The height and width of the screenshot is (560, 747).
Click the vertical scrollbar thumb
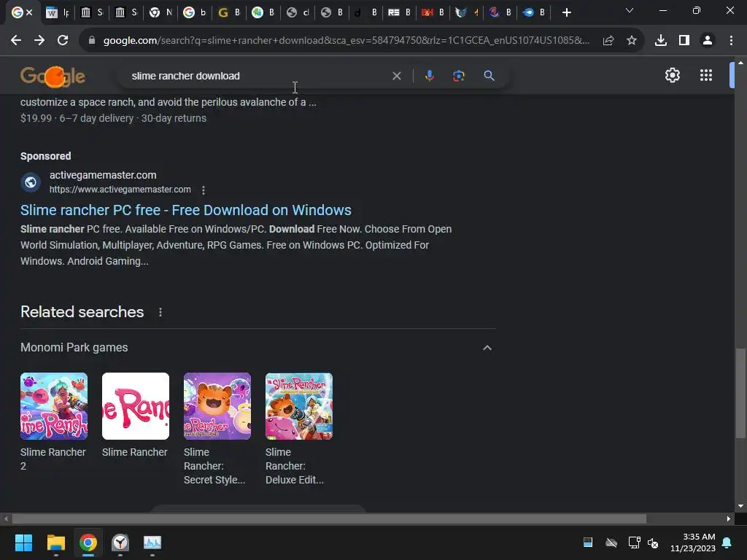(740, 393)
